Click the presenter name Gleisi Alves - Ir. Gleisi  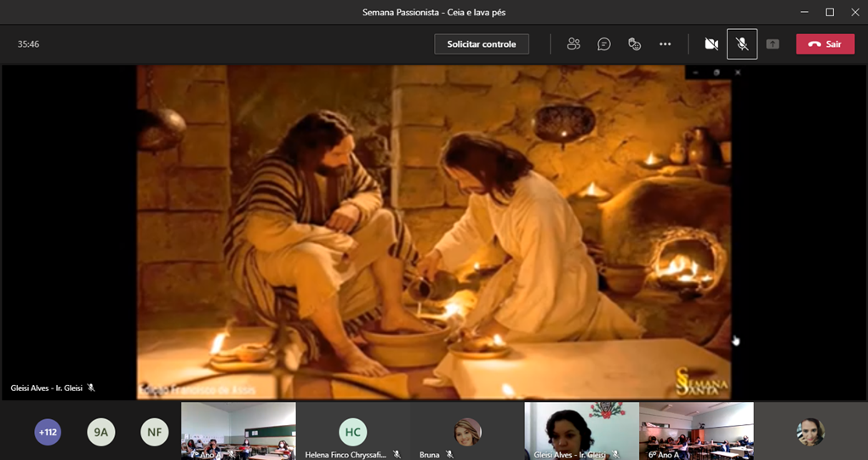click(x=47, y=388)
